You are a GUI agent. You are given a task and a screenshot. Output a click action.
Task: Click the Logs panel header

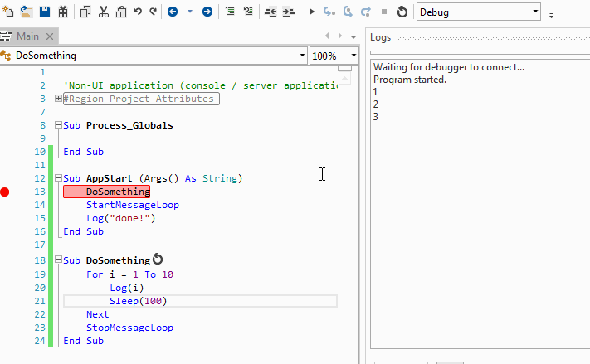pos(381,37)
